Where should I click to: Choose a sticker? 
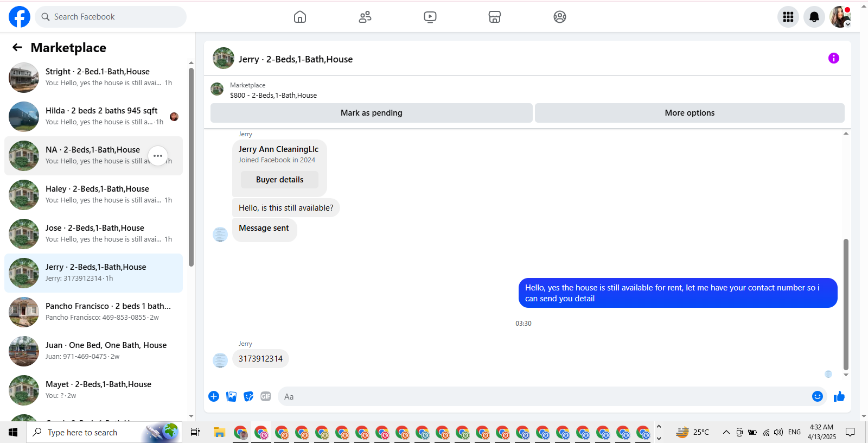[x=248, y=396]
